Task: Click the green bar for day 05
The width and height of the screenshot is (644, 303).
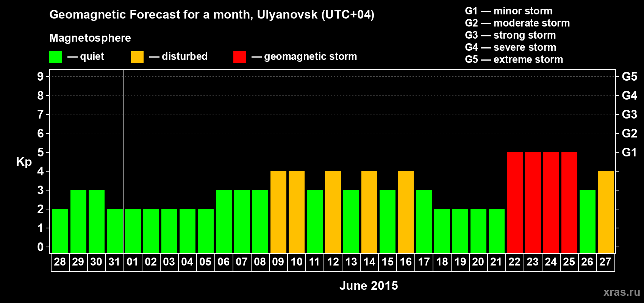Action: (206, 231)
